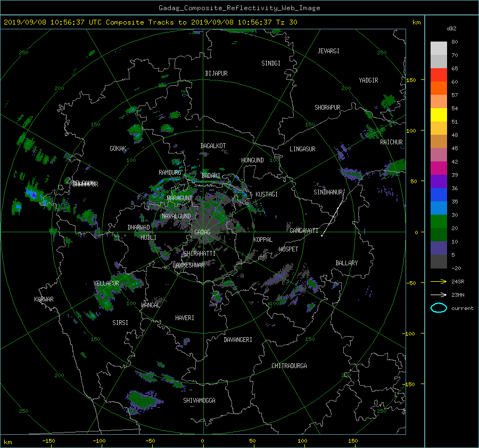Click the yellow 24SR arrow legend icon
Image resolution: width=479 pixels, height=448 pixels.
pos(439,281)
